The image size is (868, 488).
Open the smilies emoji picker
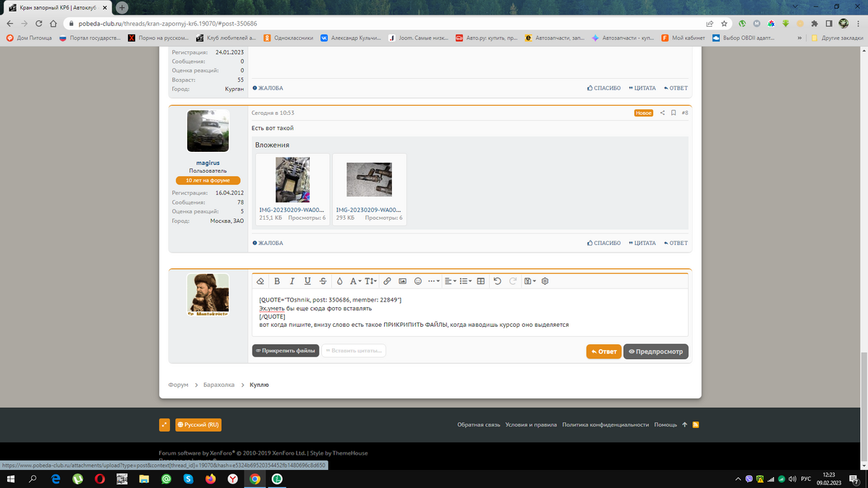pyautogui.click(x=417, y=281)
